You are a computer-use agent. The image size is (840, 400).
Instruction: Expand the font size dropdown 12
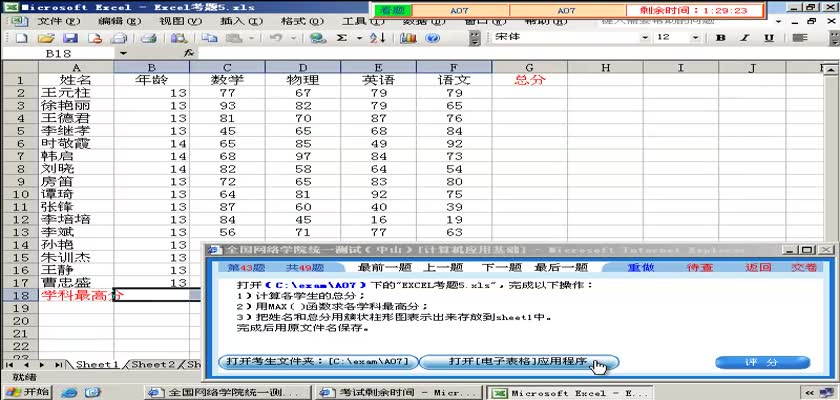pyautogui.click(x=695, y=37)
